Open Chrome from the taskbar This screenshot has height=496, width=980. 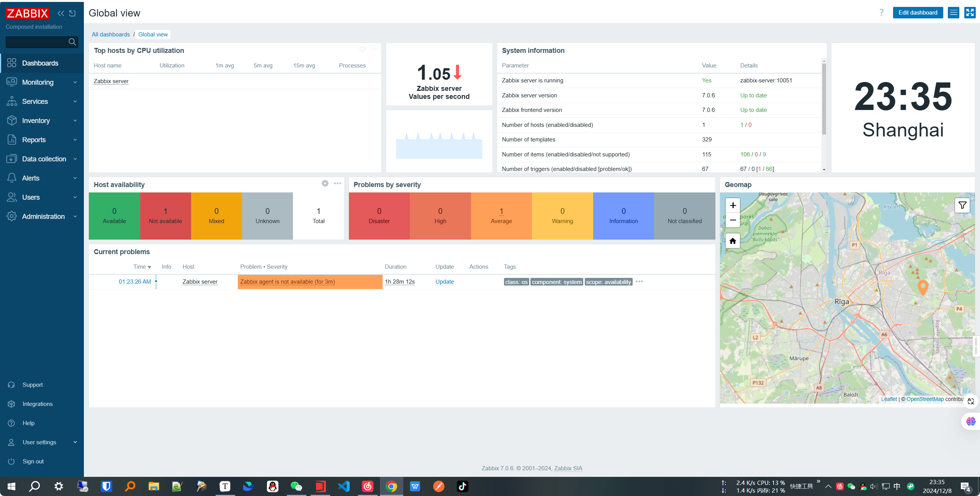click(391, 486)
